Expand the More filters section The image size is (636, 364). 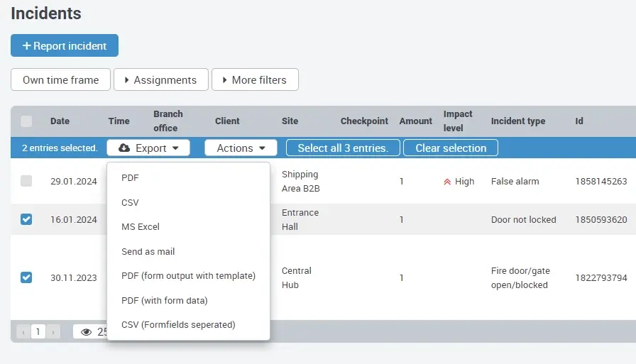pos(255,80)
